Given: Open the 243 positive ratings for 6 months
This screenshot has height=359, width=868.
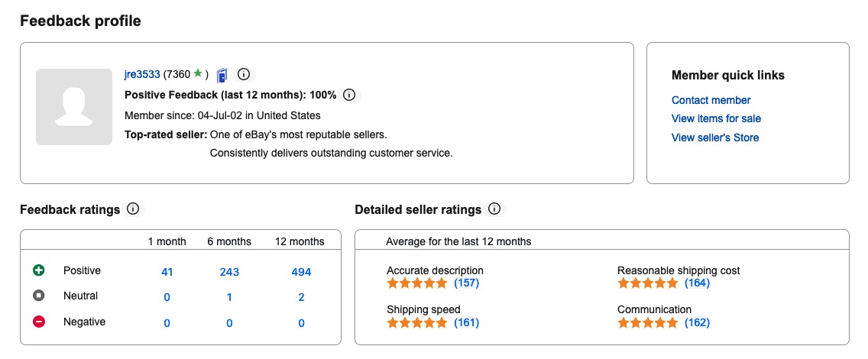Looking at the screenshot, I should 229,271.
